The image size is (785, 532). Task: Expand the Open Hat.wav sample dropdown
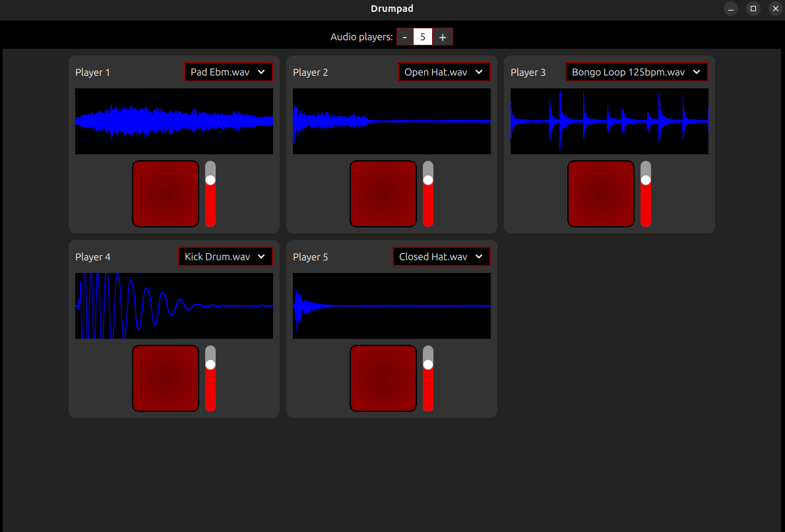[x=444, y=72]
